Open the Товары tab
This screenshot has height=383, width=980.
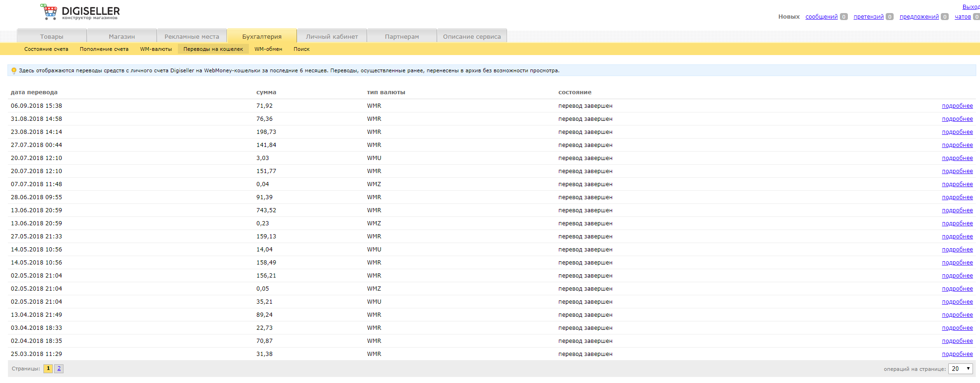click(x=52, y=36)
